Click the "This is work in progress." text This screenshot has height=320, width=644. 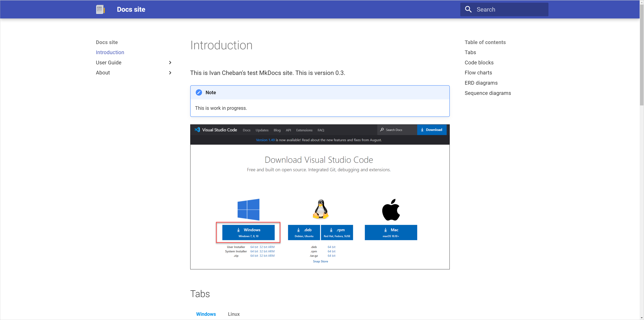pos(221,108)
